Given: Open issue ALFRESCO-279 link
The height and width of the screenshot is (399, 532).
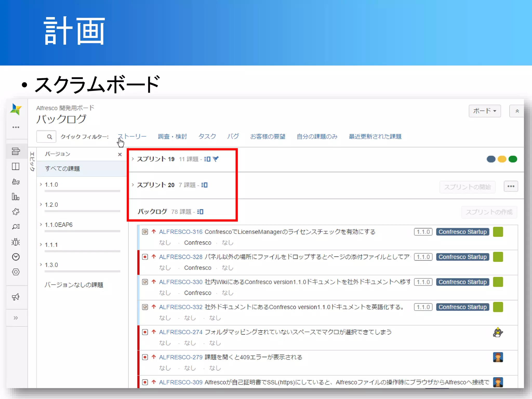Looking at the screenshot, I should click(181, 357).
